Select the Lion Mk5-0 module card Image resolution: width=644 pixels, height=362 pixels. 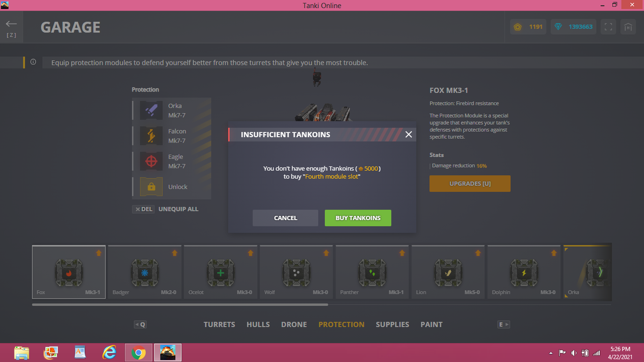(x=448, y=272)
